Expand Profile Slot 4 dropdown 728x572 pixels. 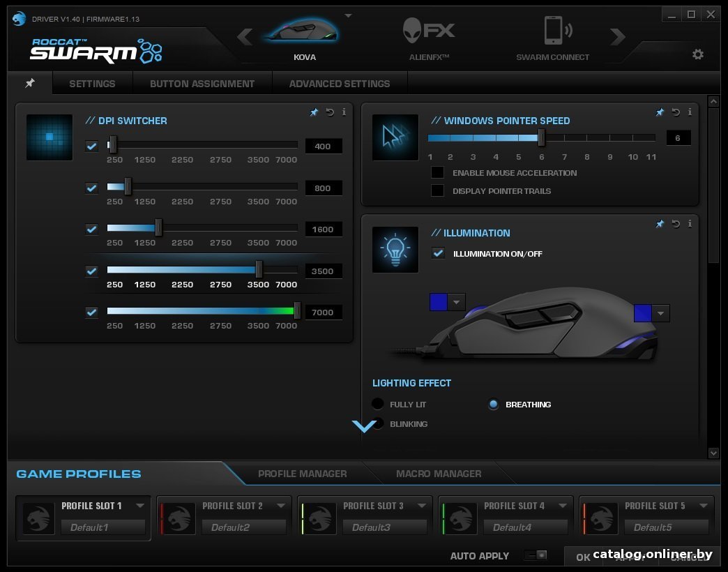pos(562,505)
